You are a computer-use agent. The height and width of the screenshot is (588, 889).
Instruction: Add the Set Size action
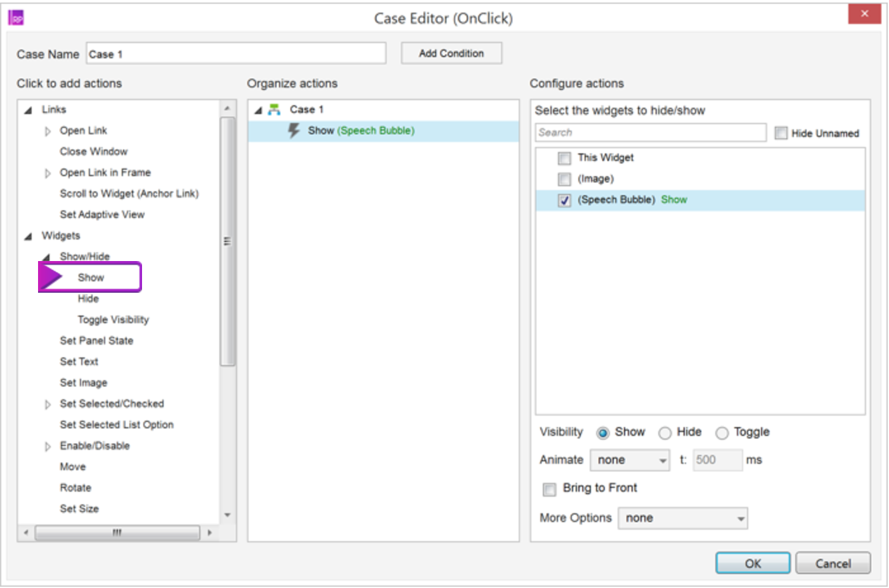click(x=79, y=508)
